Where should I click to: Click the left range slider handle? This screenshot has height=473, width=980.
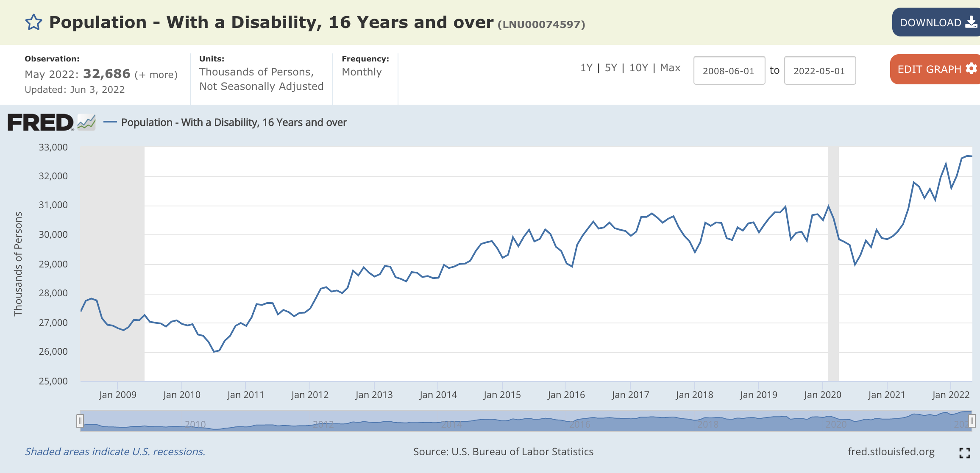coord(80,421)
